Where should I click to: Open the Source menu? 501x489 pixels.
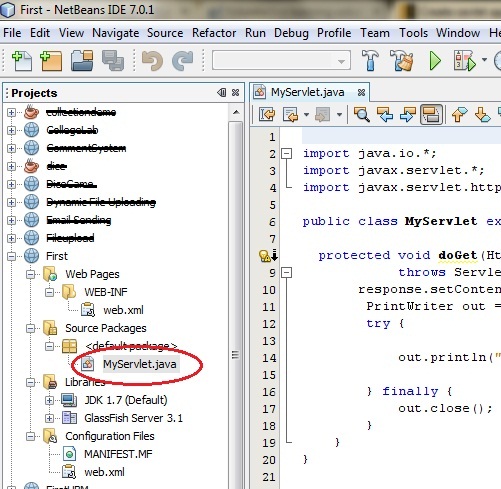point(165,33)
